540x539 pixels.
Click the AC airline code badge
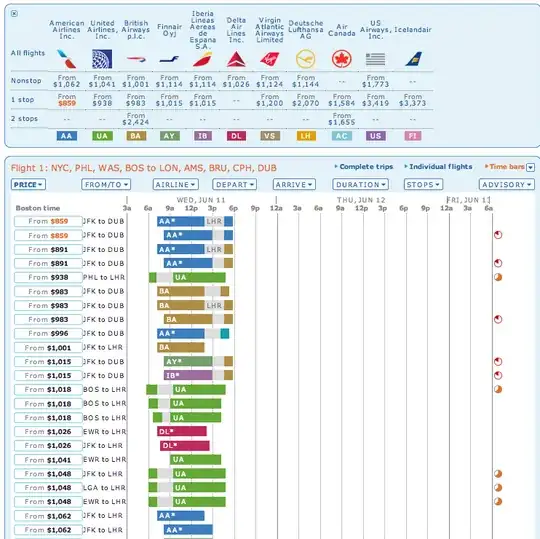[x=342, y=136]
